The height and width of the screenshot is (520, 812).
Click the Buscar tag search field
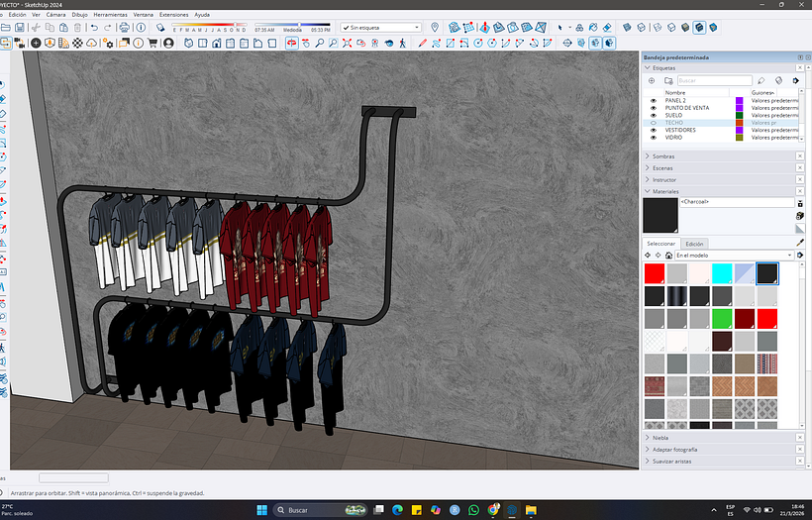point(715,81)
